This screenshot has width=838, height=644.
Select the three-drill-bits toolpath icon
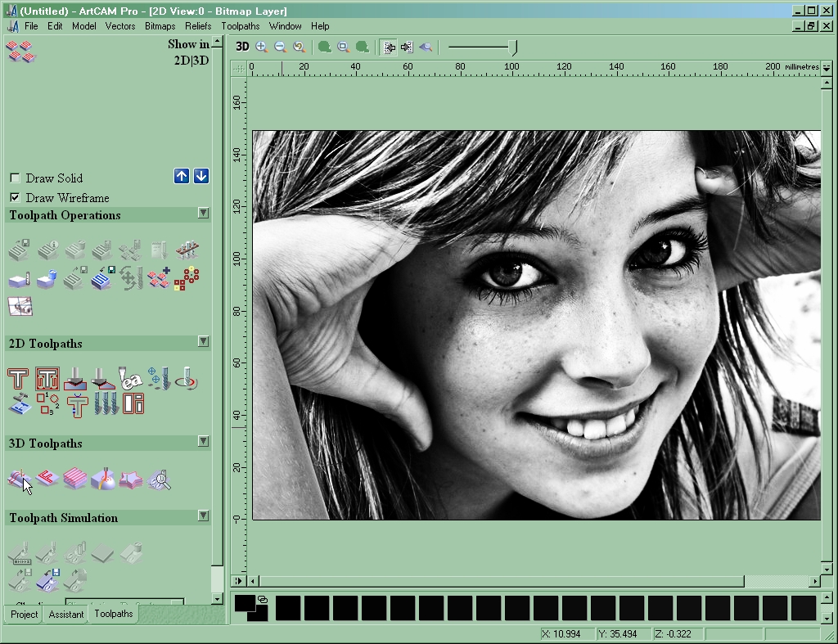[x=106, y=403]
